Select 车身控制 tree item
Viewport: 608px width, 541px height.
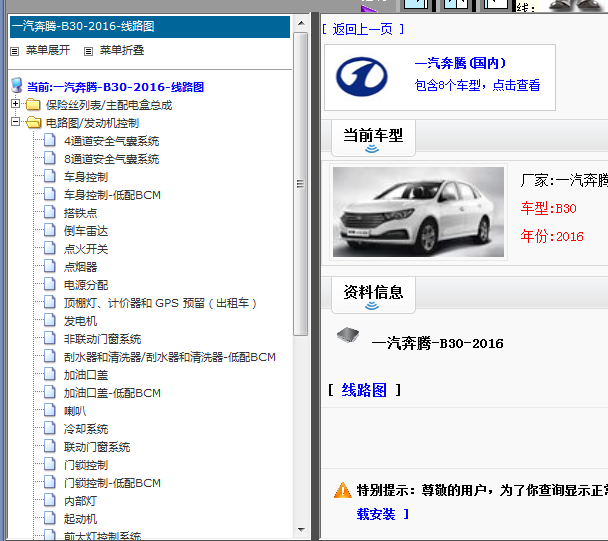[x=86, y=177]
